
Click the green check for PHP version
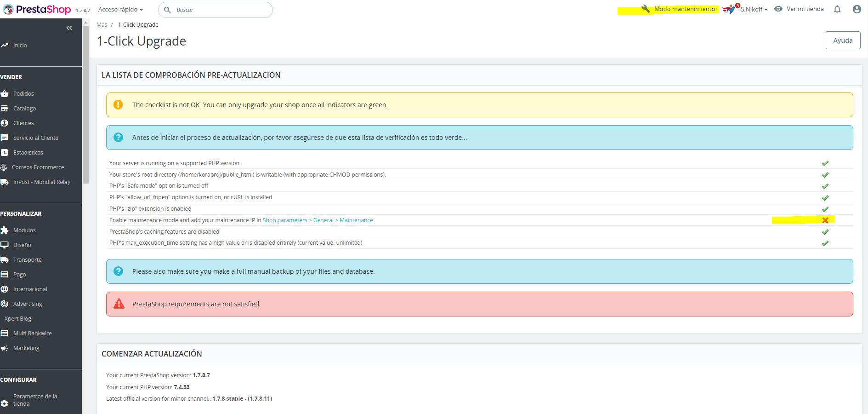tap(825, 163)
